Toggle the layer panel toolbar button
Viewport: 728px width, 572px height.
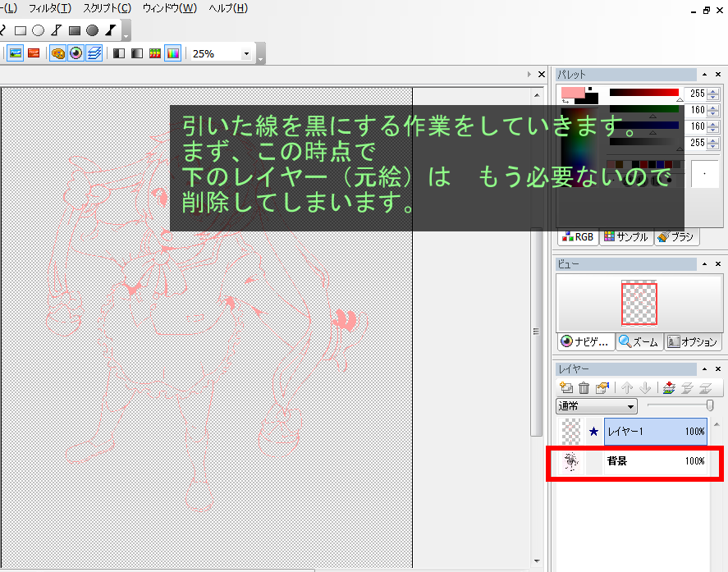94,53
